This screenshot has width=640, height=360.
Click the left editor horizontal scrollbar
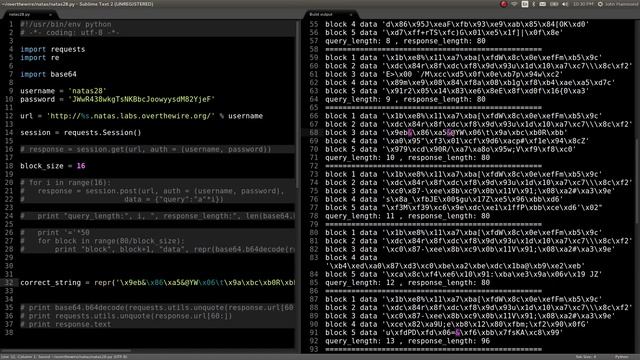pyautogui.click(x=65, y=350)
